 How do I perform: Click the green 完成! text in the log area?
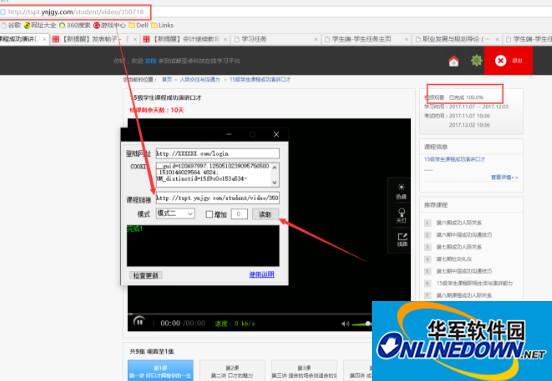(135, 229)
